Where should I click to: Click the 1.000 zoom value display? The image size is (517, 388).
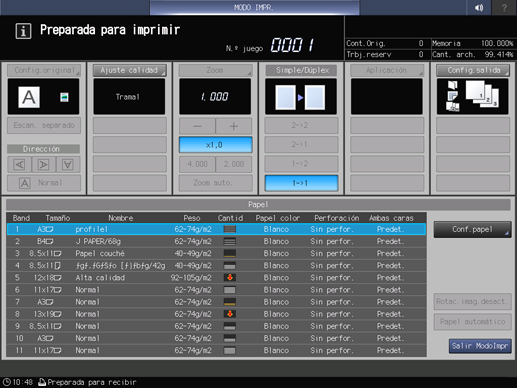[215, 97]
